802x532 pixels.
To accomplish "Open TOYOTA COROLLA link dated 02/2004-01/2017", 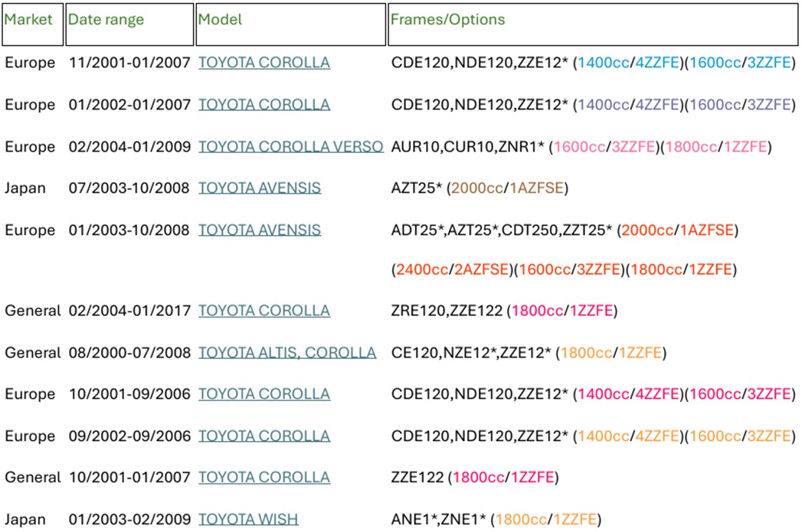I will (x=264, y=311).
